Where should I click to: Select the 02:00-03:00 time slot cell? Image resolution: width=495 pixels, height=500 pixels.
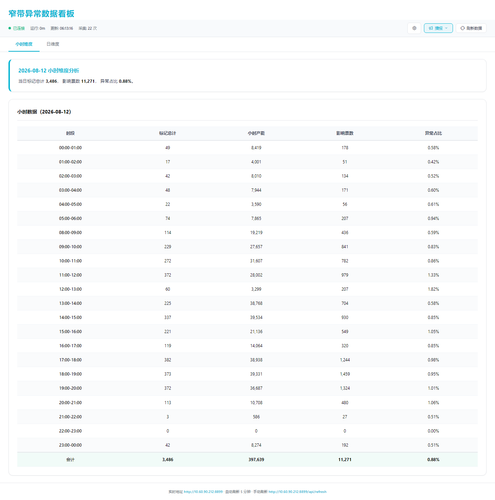70,176
